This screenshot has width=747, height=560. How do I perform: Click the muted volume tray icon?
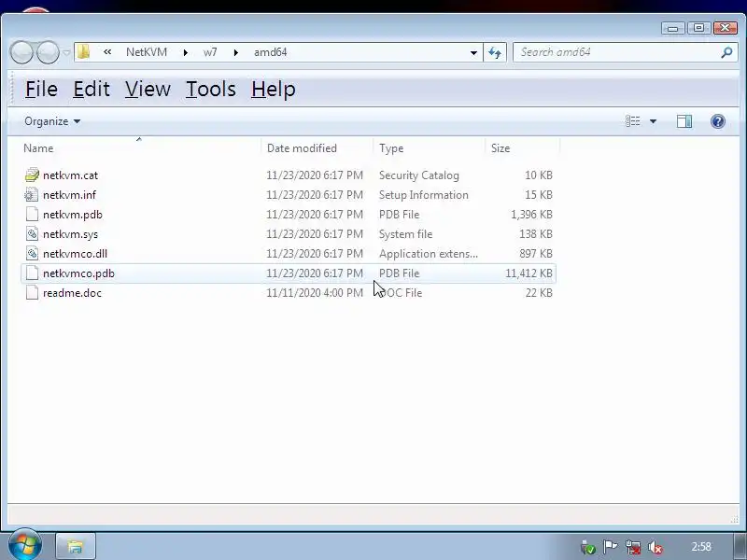pyautogui.click(x=655, y=547)
